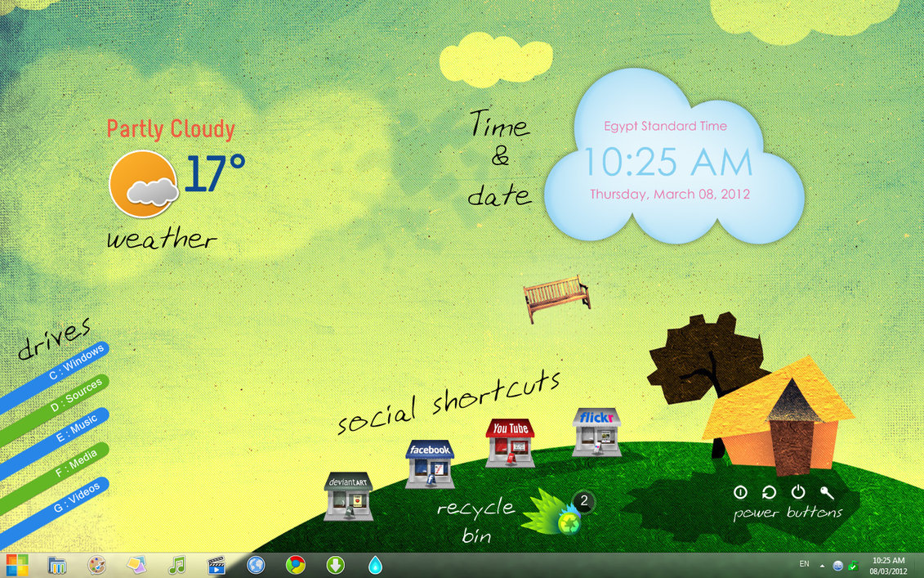Open Google Chrome from the taskbar
The height and width of the screenshot is (578, 924).
click(296, 565)
